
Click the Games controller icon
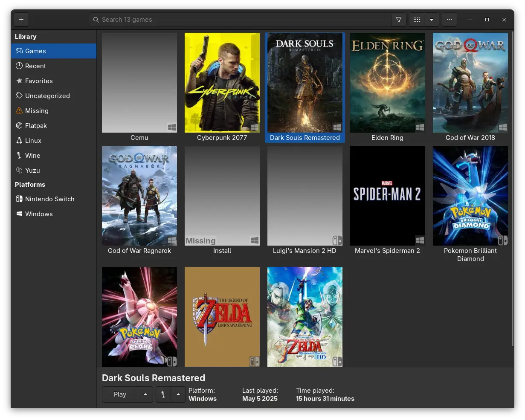[x=19, y=51]
